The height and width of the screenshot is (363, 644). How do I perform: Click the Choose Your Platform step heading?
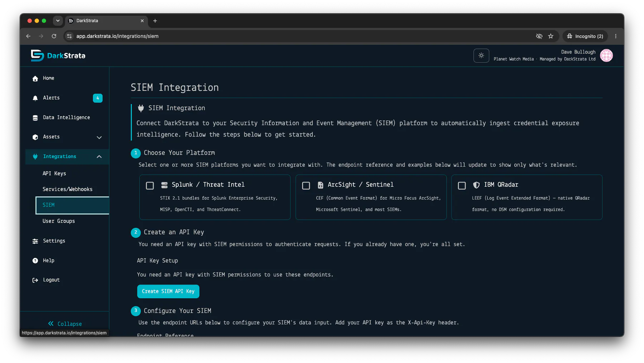pos(179,153)
